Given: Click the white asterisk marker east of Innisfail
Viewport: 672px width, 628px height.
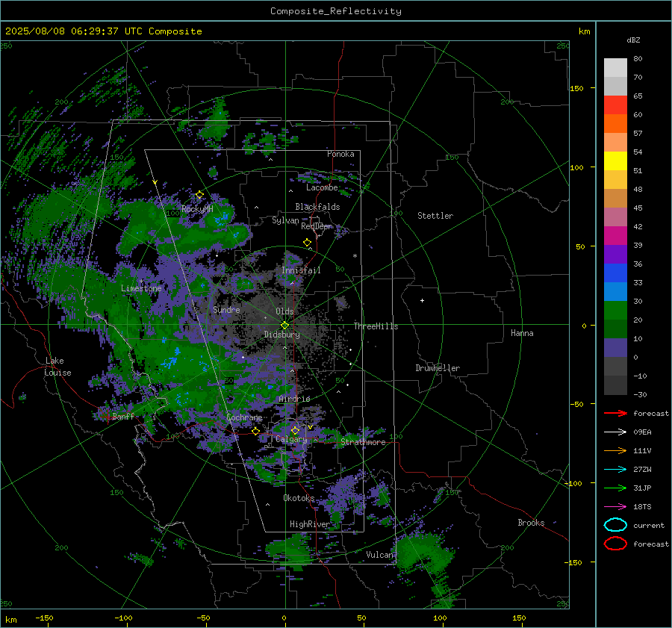Looking at the screenshot, I should (x=355, y=256).
